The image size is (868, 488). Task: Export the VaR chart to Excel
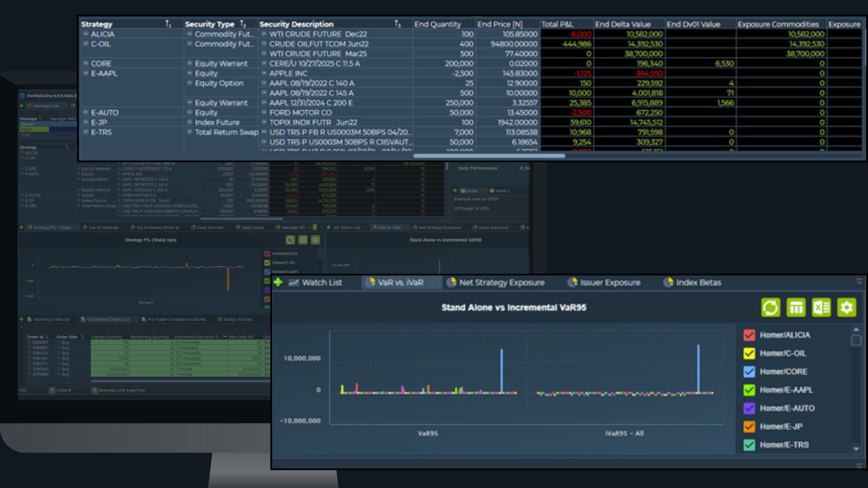(821, 308)
